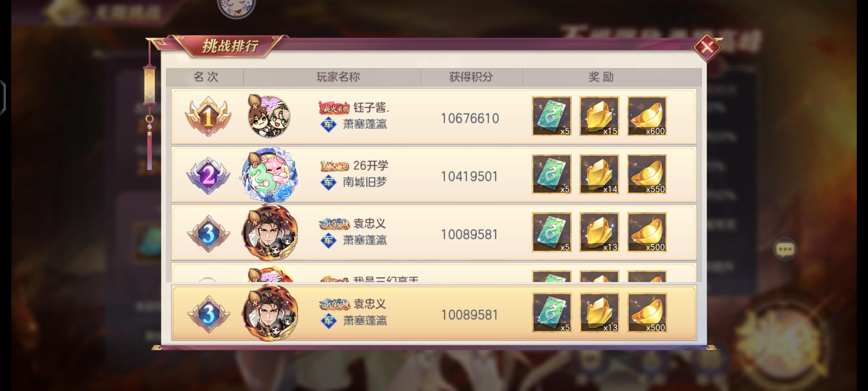Open the 南城旧梦 guild name
The height and width of the screenshot is (391, 868).
pos(365,182)
